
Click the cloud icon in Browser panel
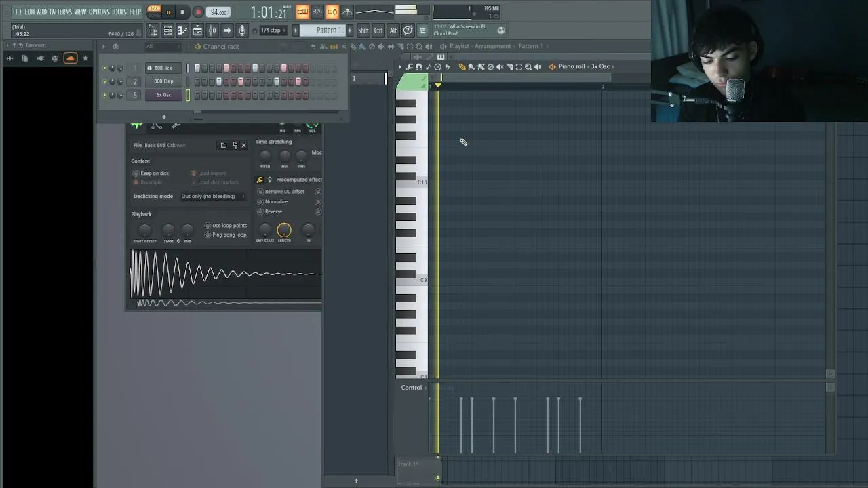click(70, 58)
